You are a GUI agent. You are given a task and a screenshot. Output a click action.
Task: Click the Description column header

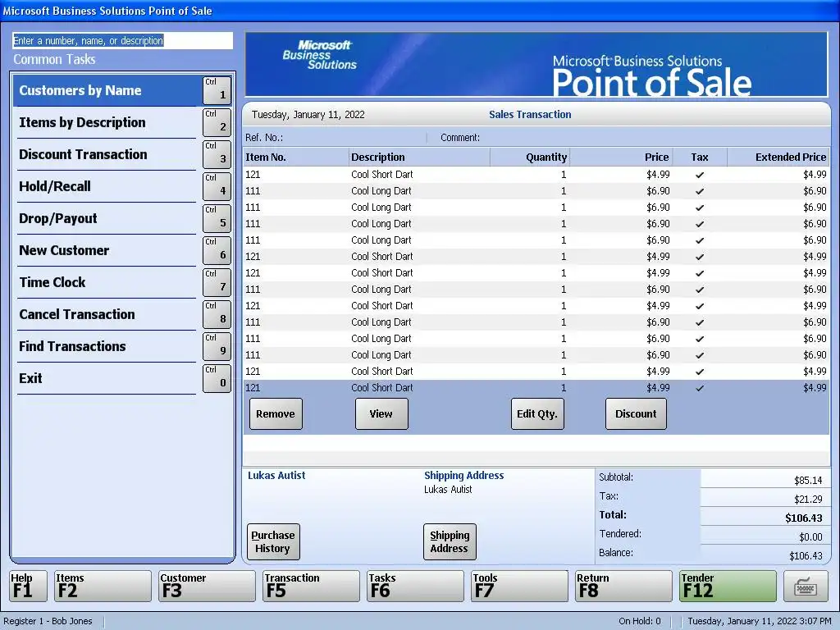coord(419,157)
